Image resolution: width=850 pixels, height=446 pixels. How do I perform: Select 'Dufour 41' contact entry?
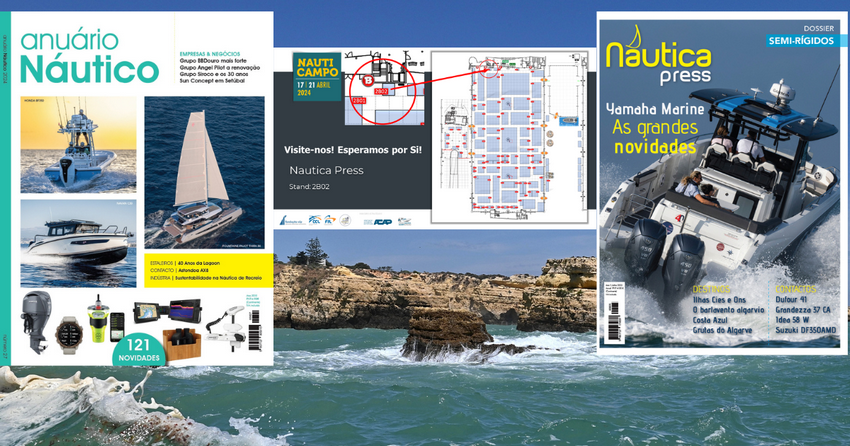point(791,300)
